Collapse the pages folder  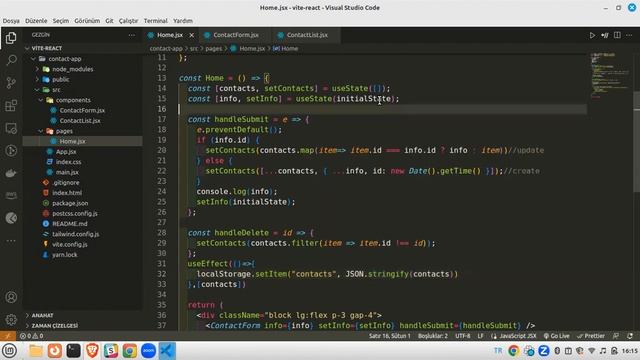tap(82, 131)
